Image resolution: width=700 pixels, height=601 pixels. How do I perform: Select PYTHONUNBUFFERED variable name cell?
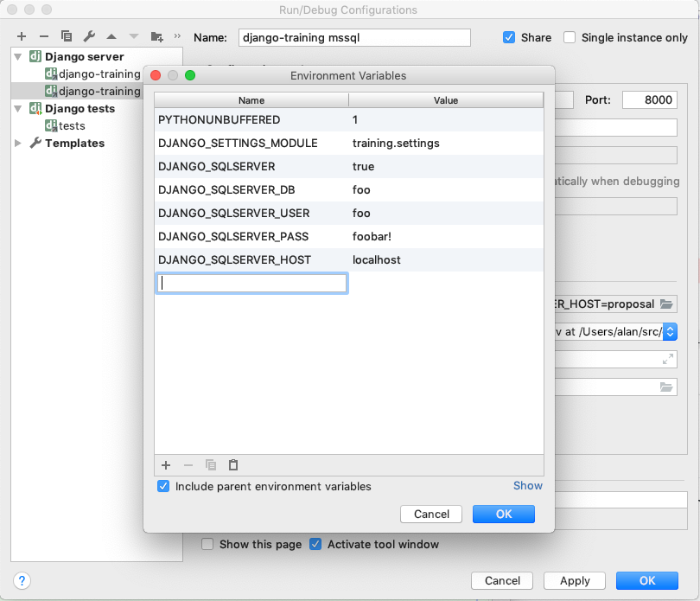click(x=251, y=119)
